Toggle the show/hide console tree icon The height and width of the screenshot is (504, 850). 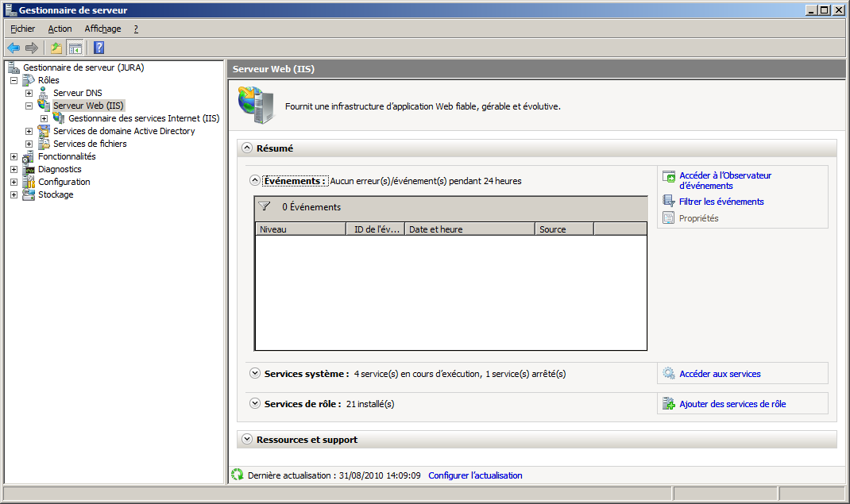click(75, 48)
